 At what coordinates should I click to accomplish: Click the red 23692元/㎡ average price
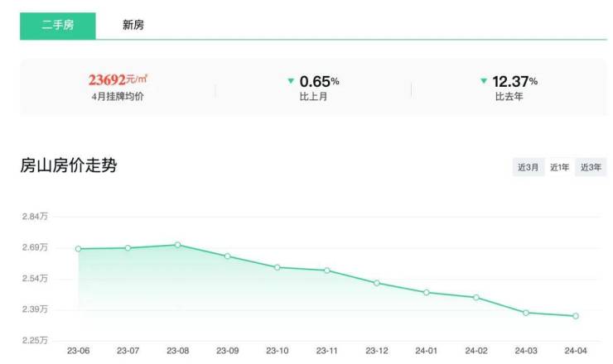coord(118,80)
